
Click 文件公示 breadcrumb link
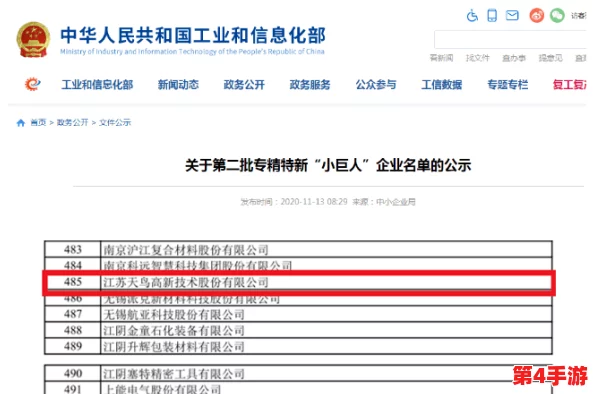[x=115, y=122]
